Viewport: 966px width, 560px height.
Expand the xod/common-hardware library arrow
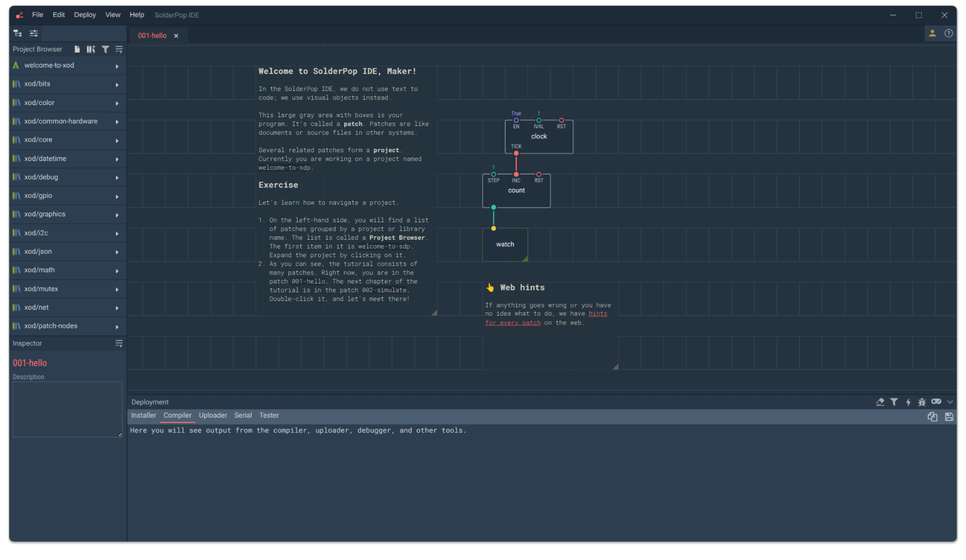pyautogui.click(x=117, y=123)
